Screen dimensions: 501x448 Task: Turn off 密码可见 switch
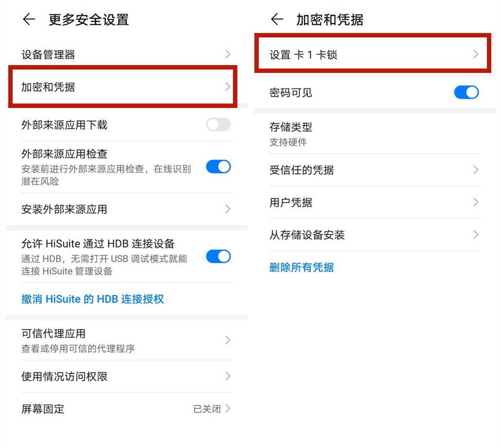466,92
